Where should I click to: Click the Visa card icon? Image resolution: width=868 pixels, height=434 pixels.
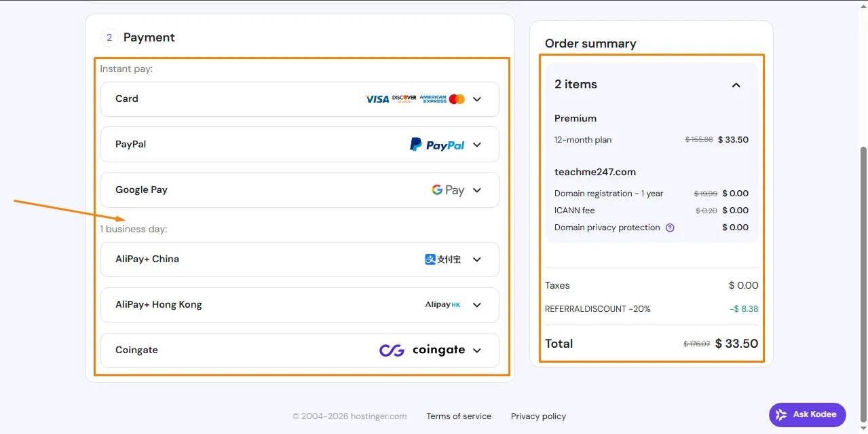click(x=377, y=98)
